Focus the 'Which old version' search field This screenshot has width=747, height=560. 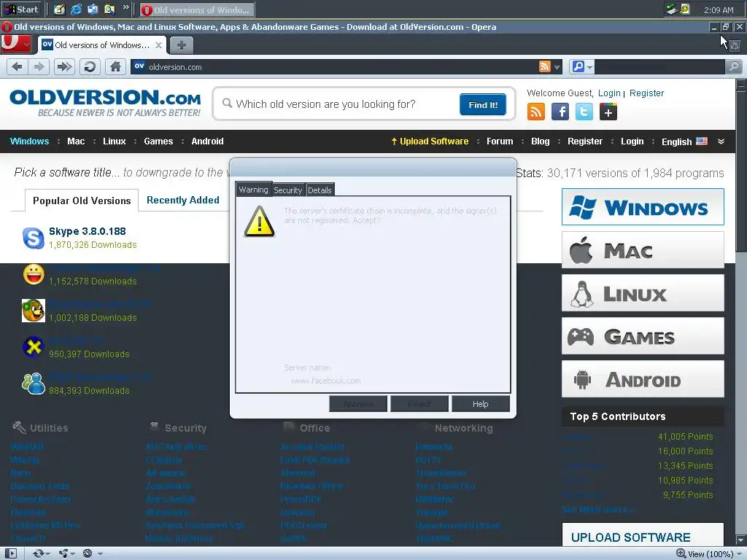pos(338,104)
